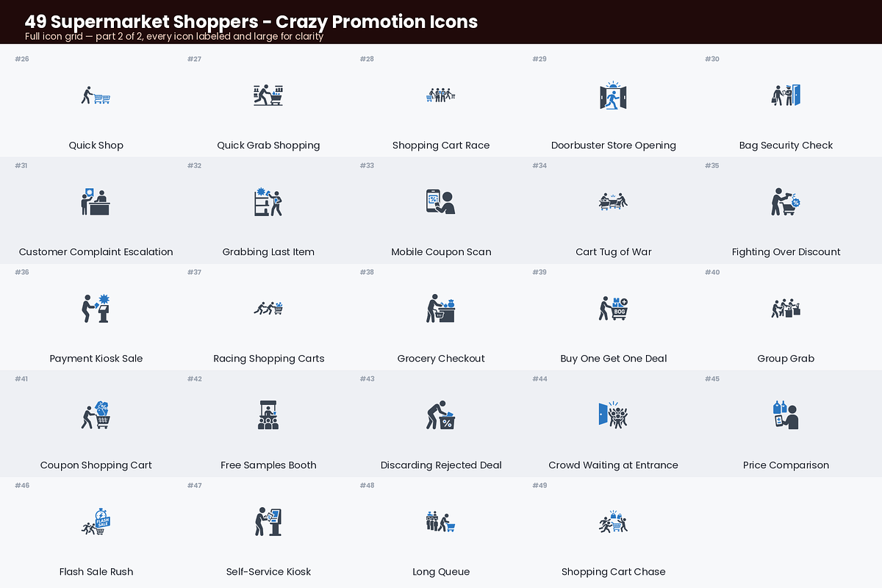The height and width of the screenshot is (588, 882).
Task: Select the Group Grab icon
Action: (786, 309)
